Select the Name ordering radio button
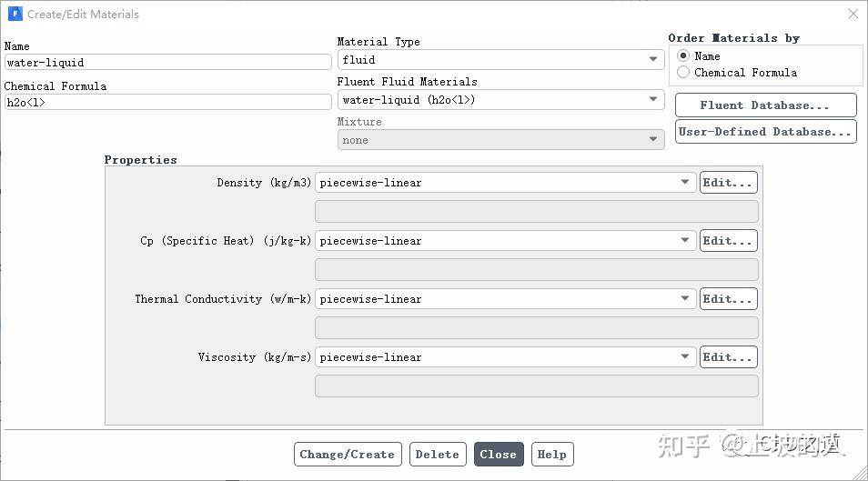The height and width of the screenshot is (481, 868). [x=683, y=55]
